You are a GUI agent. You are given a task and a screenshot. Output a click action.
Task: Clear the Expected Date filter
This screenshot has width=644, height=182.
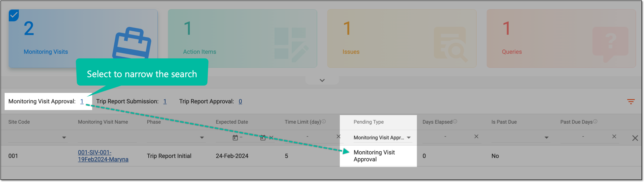pos(271,138)
